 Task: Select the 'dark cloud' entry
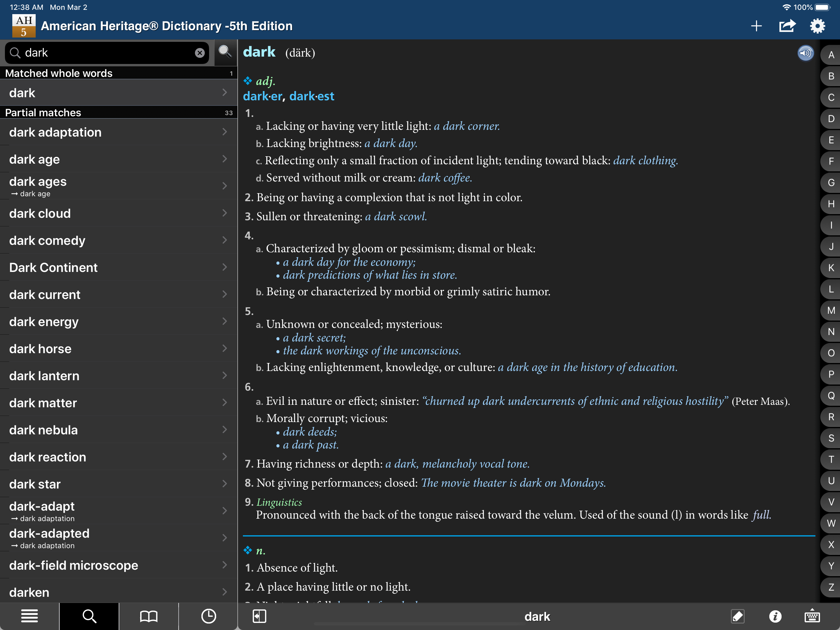(x=118, y=213)
